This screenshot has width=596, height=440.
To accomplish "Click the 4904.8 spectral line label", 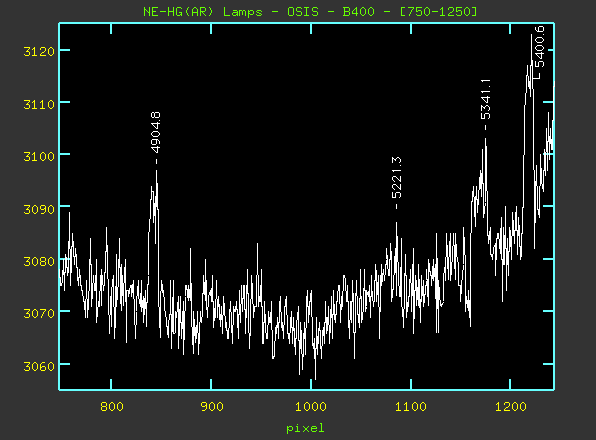I will (156, 132).
